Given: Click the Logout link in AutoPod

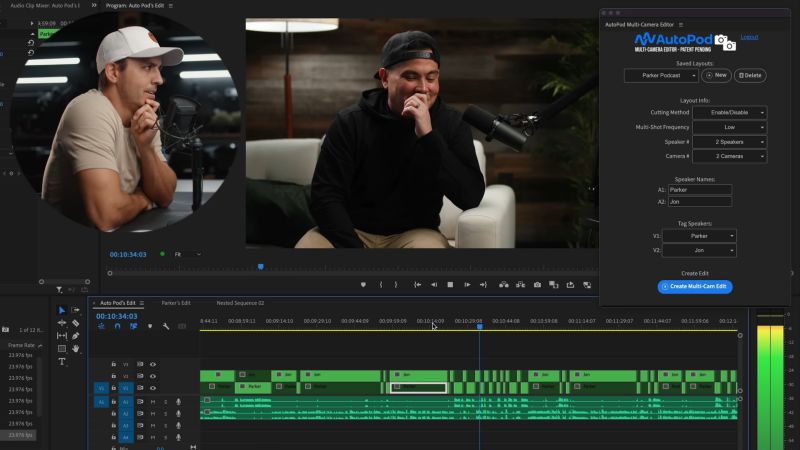Looking at the screenshot, I should coord(749,37).
